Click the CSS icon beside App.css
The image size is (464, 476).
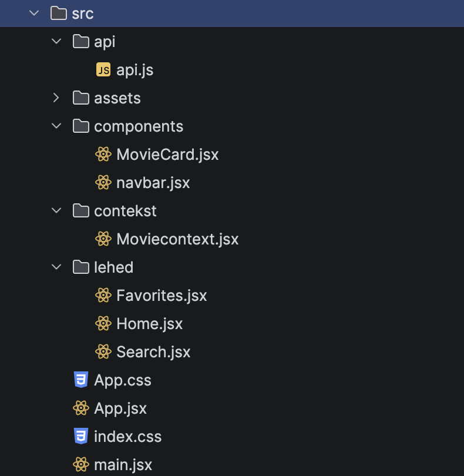80,380
